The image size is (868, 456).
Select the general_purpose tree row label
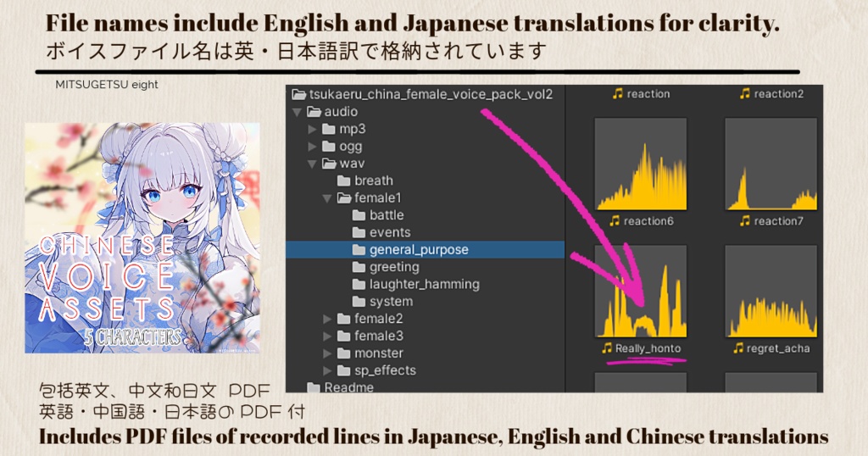tap(419, 250)
